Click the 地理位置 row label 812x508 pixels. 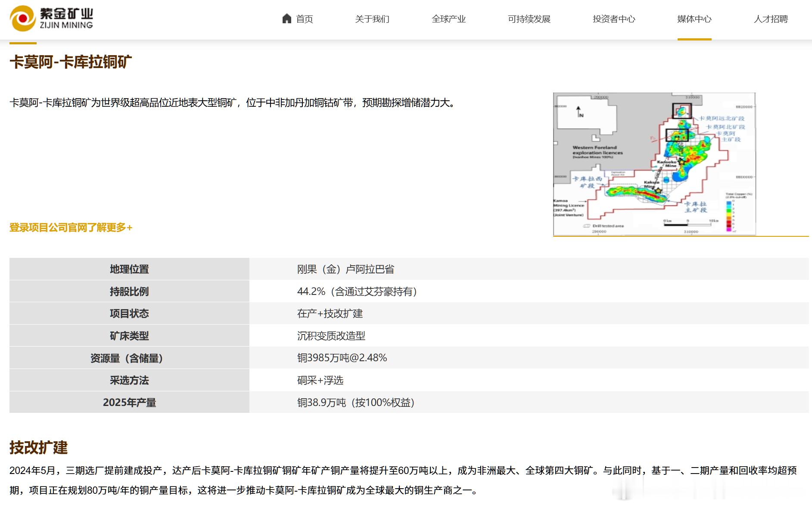point(129,269)
